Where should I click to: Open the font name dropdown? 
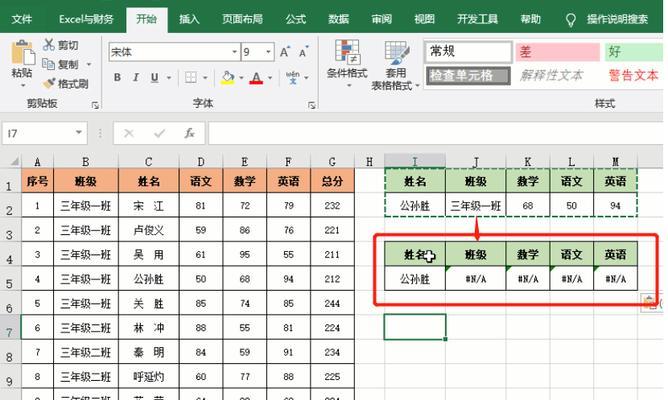coord(234,52)
